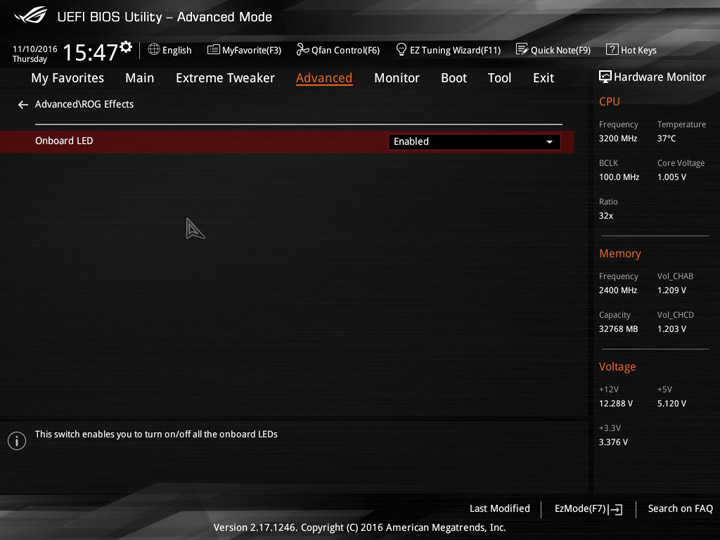The image size is (720, 540).
Task: Click Core Voltage value 1.005 V
Action: [671, 177]
